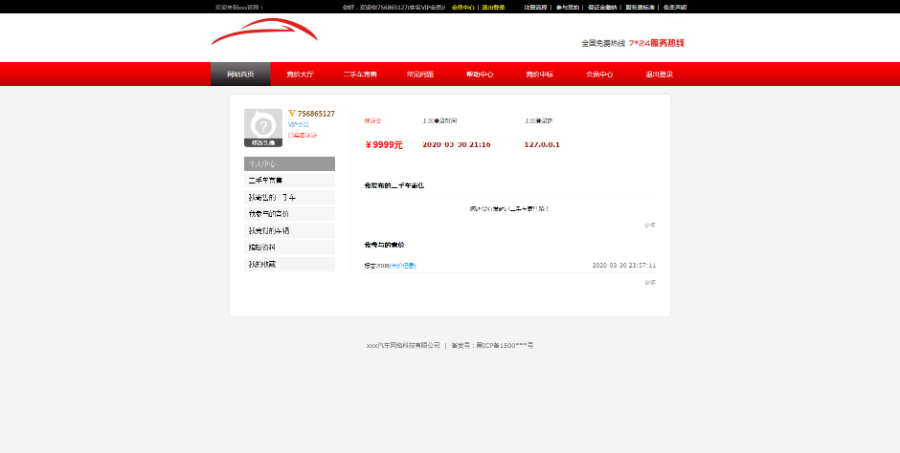Open 会员中心 in the red navigation bar

(x=599, y=74)
